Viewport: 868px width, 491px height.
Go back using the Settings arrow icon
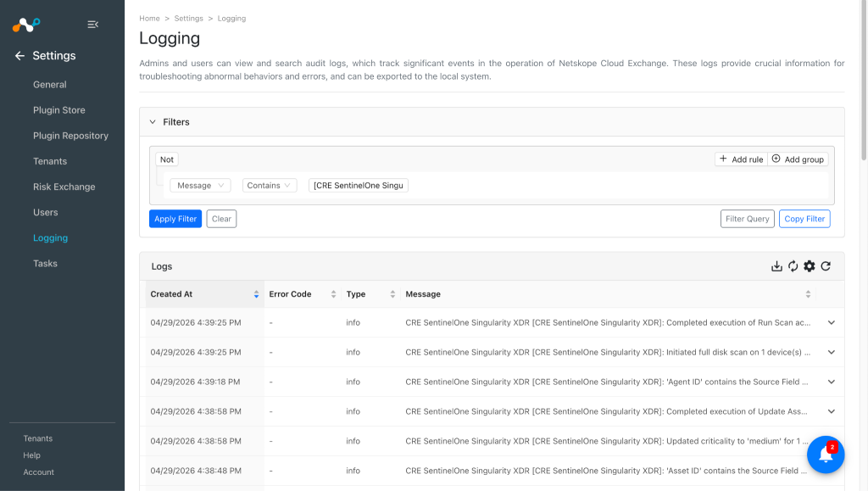coord(20,56)
